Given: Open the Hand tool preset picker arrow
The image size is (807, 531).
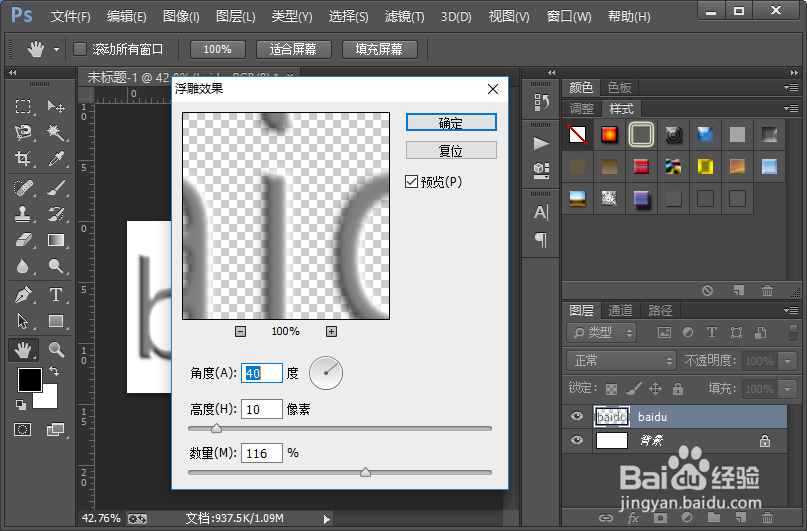Looking at the screenshot, I should click(56, 49).
